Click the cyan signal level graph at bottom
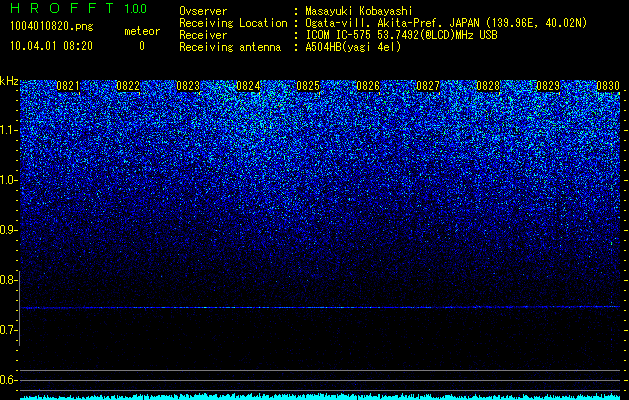 pyautogui.click(x=320, y=396)
